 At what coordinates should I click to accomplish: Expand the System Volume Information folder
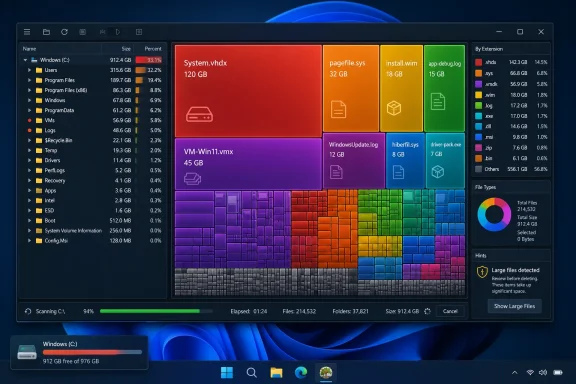(29, 231)
